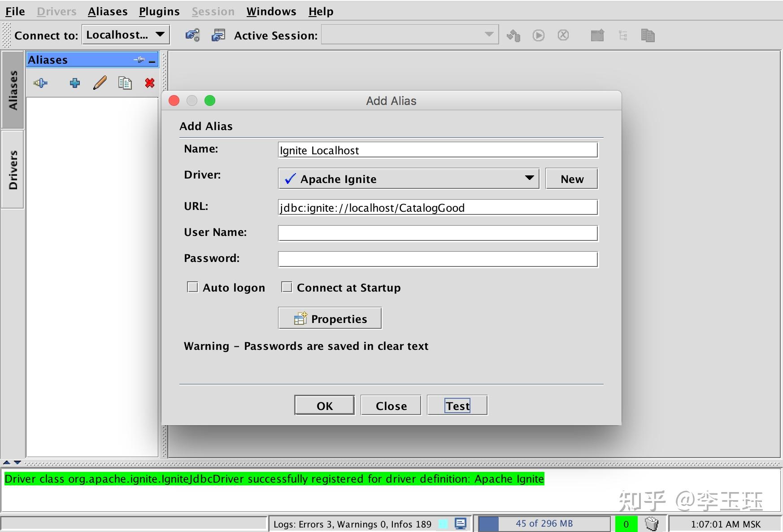Open the Aliases menu
This screenshot has height=532, width=783.
click(108, 11)
